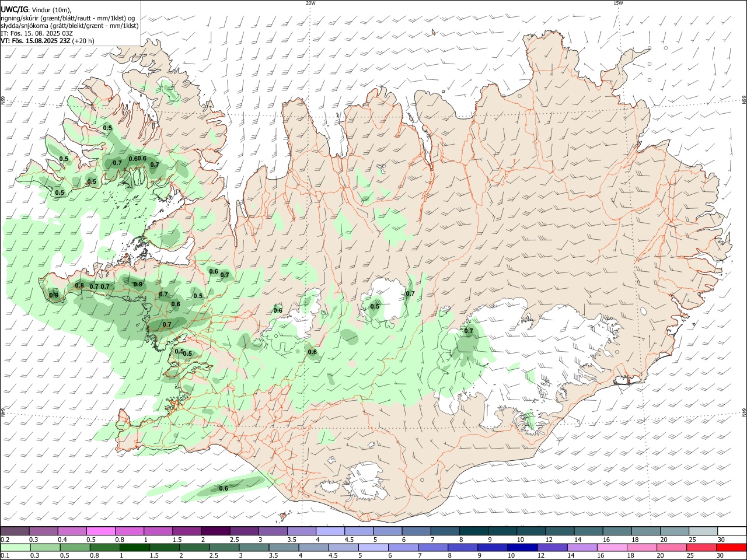Click the '15W' longitude label at the top edge
The width and height of the screenshot is (747, 560).
tap(618, 3)
